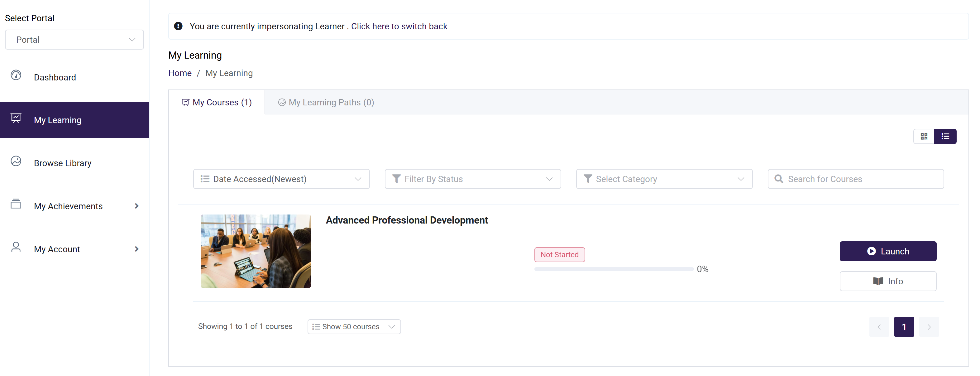Click the My Account person icon
The image size is (980, 376).
pyautogui.click(x=16, y=247)
